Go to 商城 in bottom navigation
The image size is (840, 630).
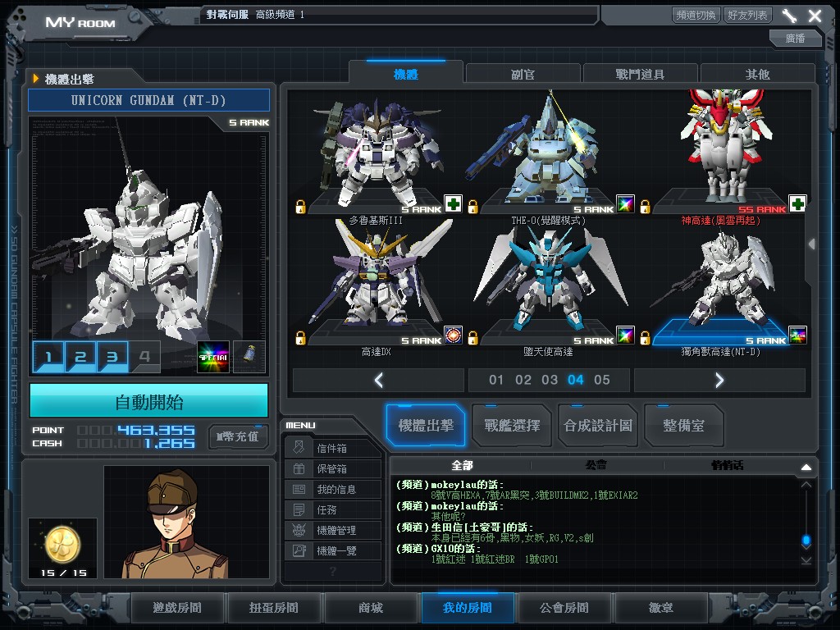pos(371,608)
